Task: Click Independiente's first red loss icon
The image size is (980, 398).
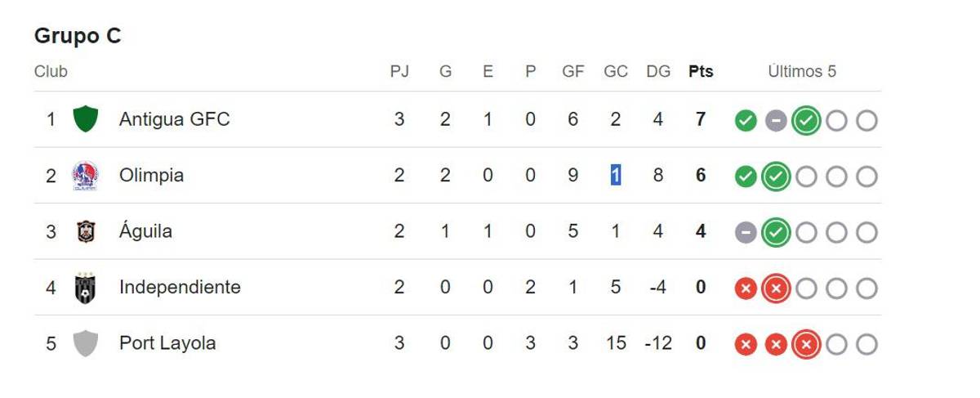Action: [x=745, y=288]
